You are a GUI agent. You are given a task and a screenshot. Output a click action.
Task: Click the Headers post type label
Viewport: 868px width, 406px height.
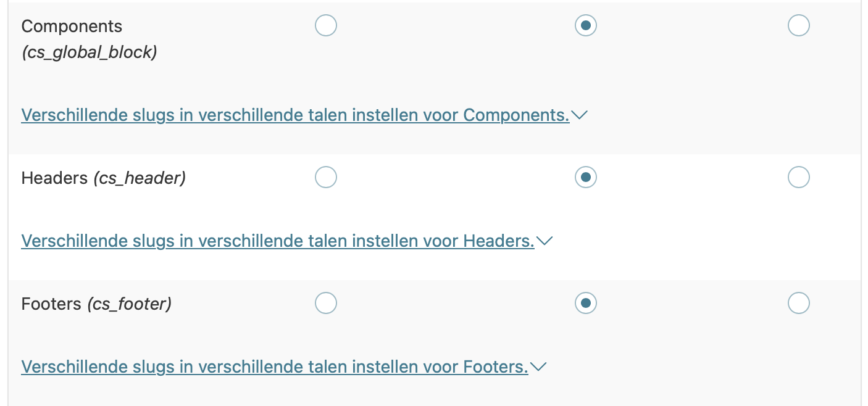pos(54,178)
